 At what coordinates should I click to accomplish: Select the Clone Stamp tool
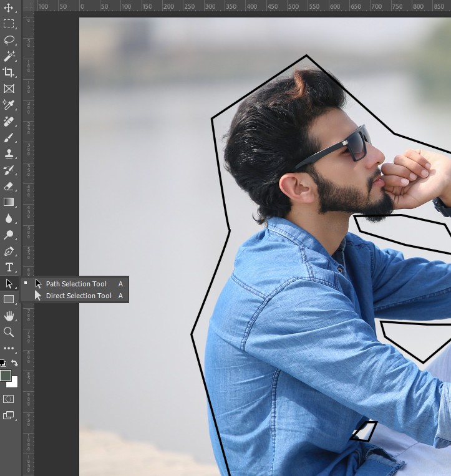[x=9, y=153]
